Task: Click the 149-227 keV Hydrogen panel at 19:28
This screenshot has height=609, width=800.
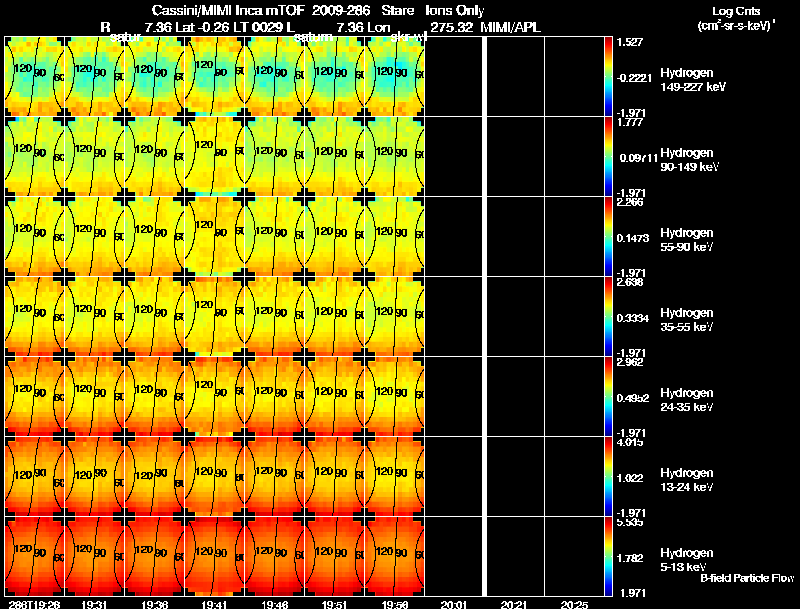Action: (x=35, y=76)
